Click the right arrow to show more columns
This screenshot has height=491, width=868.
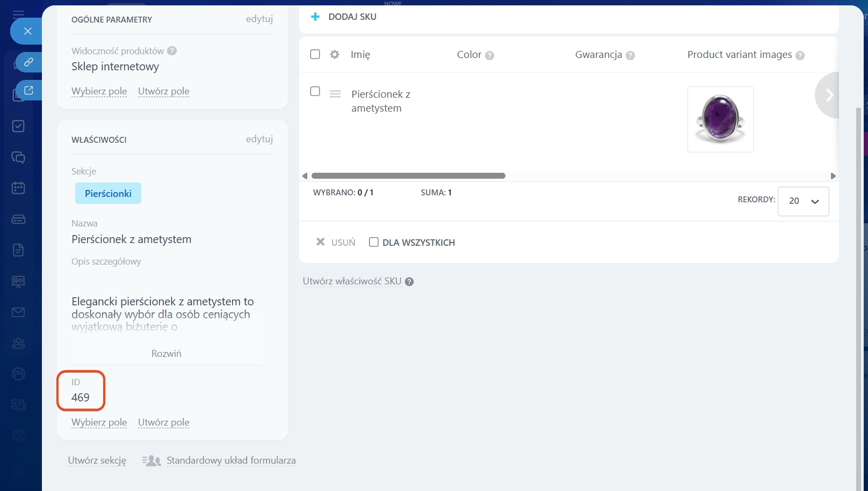click(829, 96)
